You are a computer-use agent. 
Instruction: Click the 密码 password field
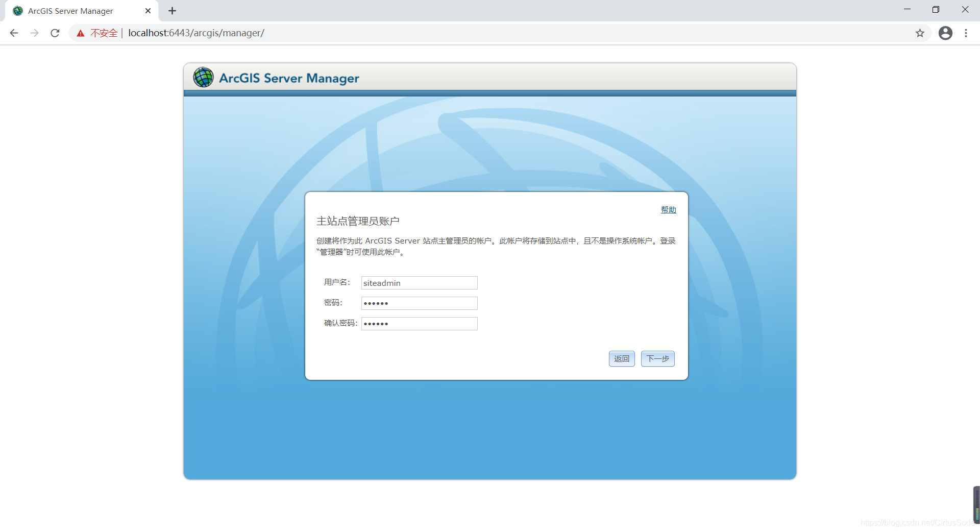pos(419,303)
